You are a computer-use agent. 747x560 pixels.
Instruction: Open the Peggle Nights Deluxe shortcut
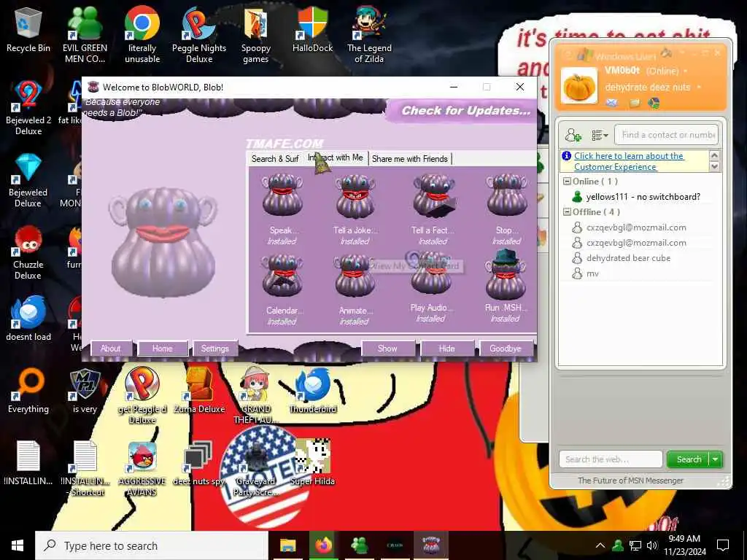199,35
